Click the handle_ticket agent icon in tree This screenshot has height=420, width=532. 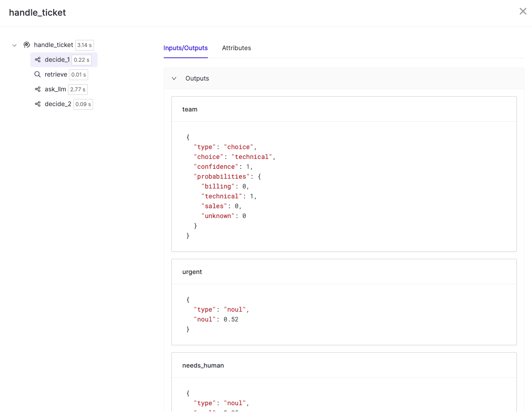coord(27,45)
